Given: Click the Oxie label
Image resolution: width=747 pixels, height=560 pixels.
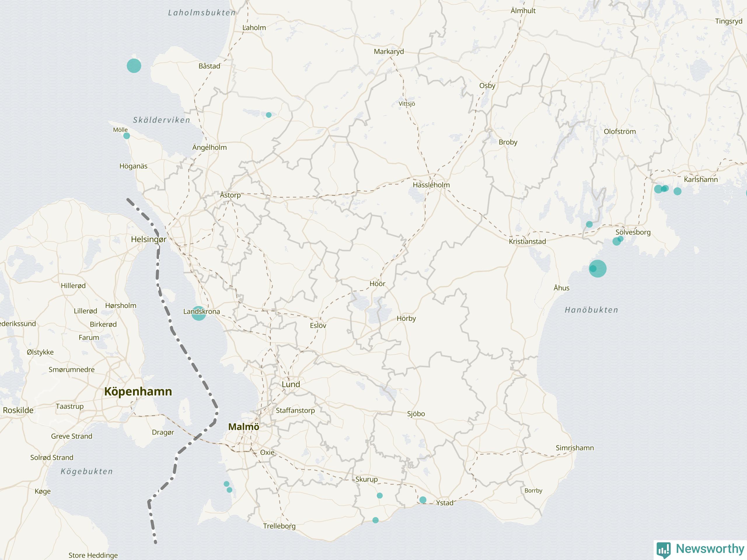Looking at the screenshot, I should tap(268, 452).
